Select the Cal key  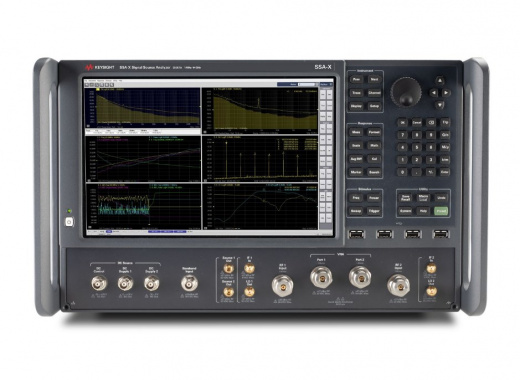374,159
